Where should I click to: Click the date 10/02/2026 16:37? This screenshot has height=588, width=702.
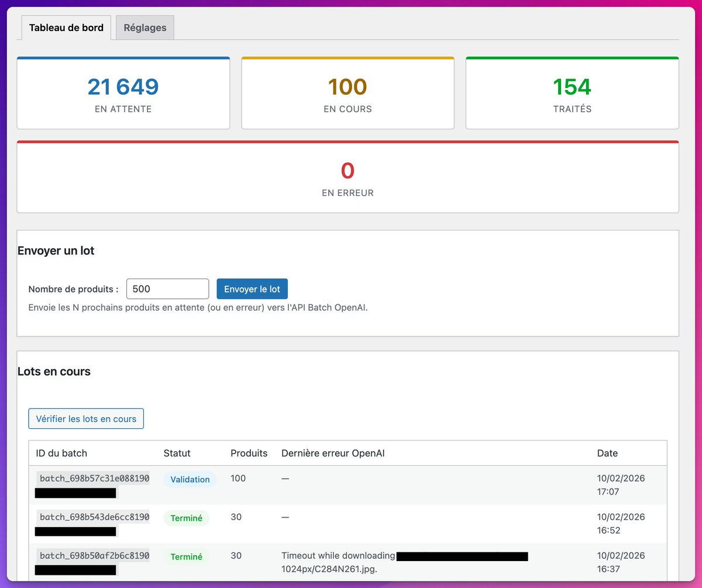pos(621,562)
